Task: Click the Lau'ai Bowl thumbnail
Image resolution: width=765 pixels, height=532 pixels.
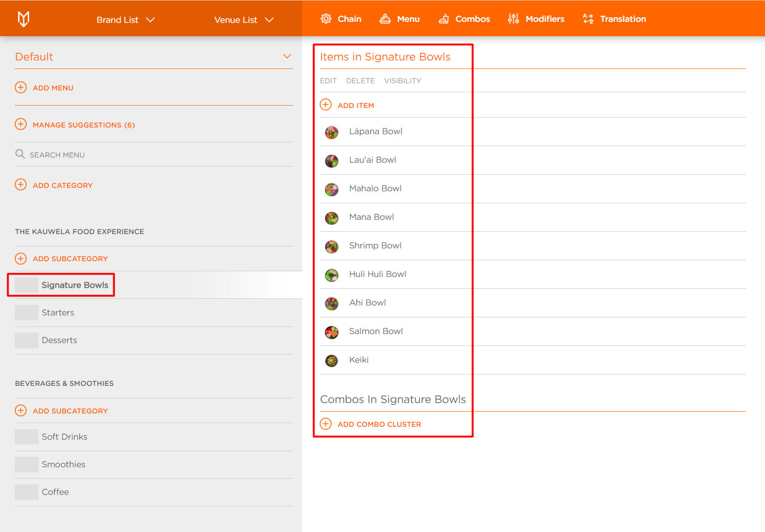Action: point(332,161)
